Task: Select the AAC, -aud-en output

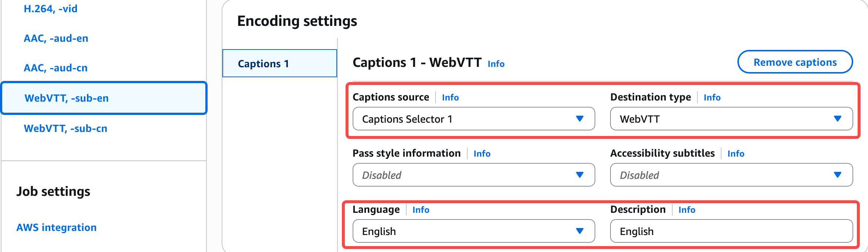Action: (56, 38)
